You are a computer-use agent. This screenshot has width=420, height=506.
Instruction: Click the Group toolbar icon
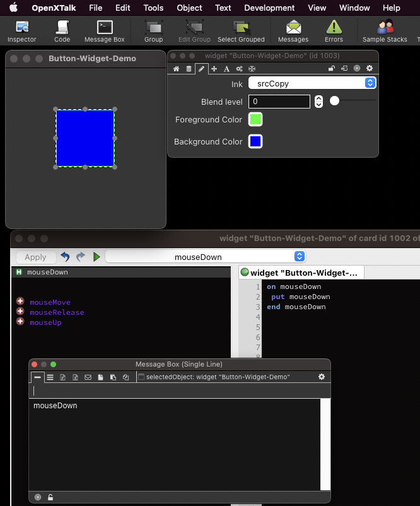(153, 32)
